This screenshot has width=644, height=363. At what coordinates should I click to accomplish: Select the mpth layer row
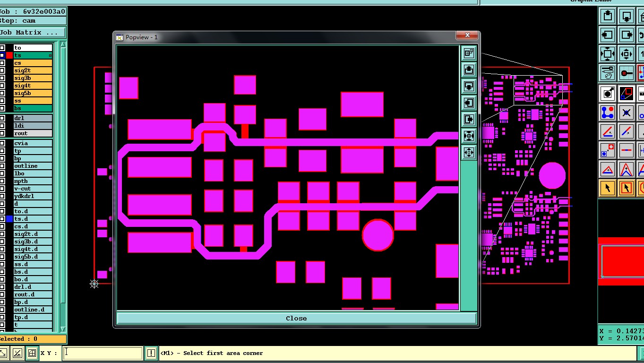pos(33,181)
